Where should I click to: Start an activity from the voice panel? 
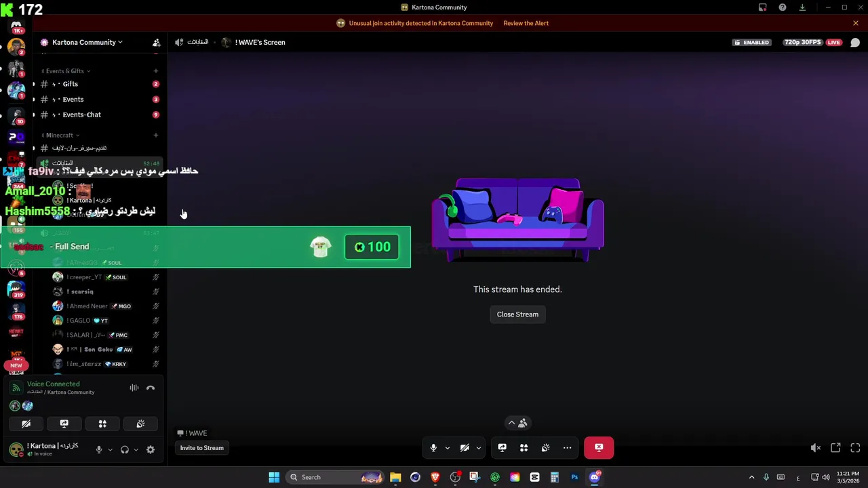[x=102, y=424]
